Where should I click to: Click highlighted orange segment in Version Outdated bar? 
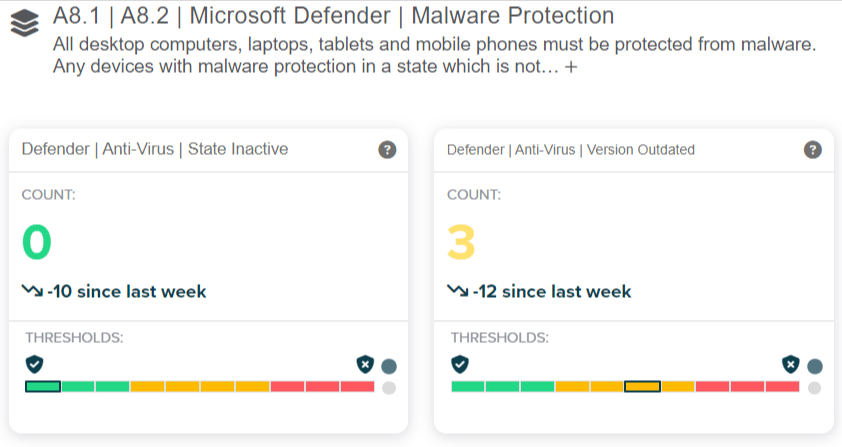coord(642,386)
